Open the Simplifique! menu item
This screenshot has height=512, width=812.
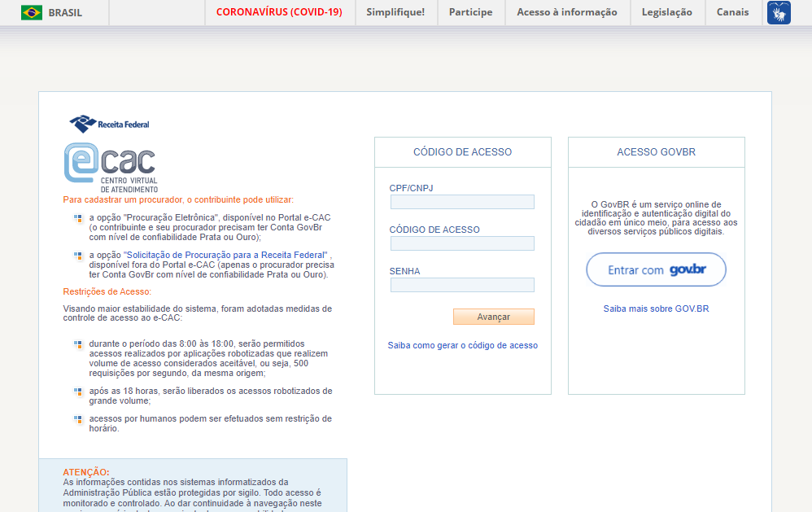pyautogui.click(x=395, y=12)
